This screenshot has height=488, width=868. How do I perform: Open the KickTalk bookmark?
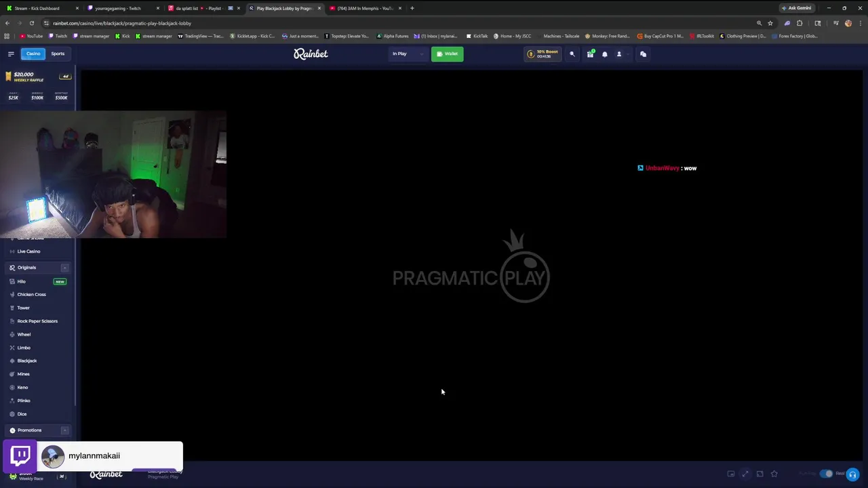point(477,36)
